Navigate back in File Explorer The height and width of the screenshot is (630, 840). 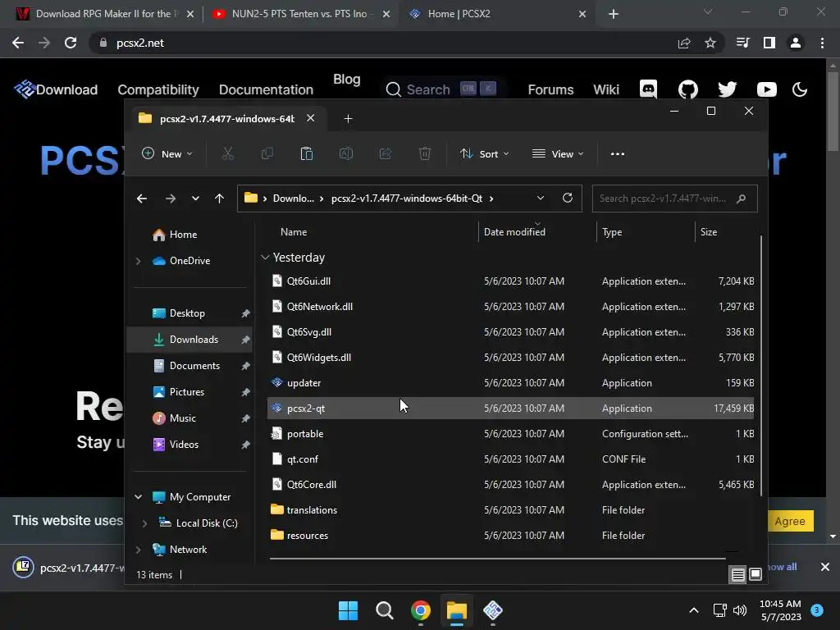pyautogui.click(x=141, y=199)
